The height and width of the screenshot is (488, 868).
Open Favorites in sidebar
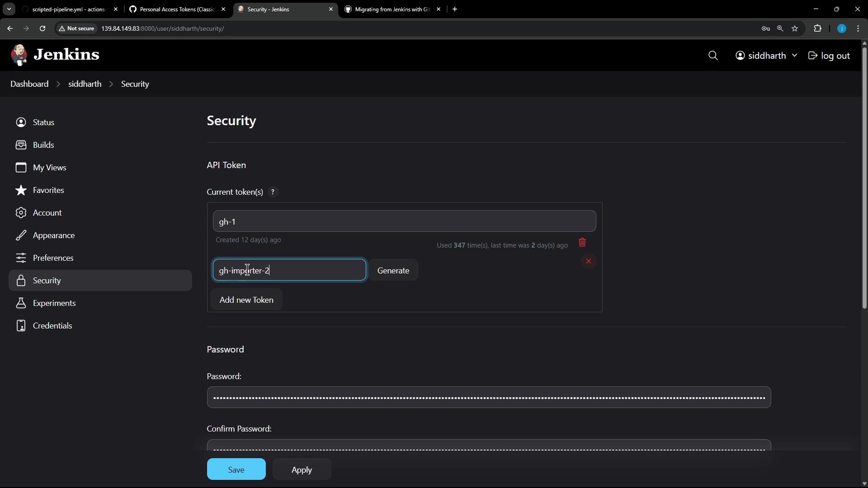coord(100,190)
